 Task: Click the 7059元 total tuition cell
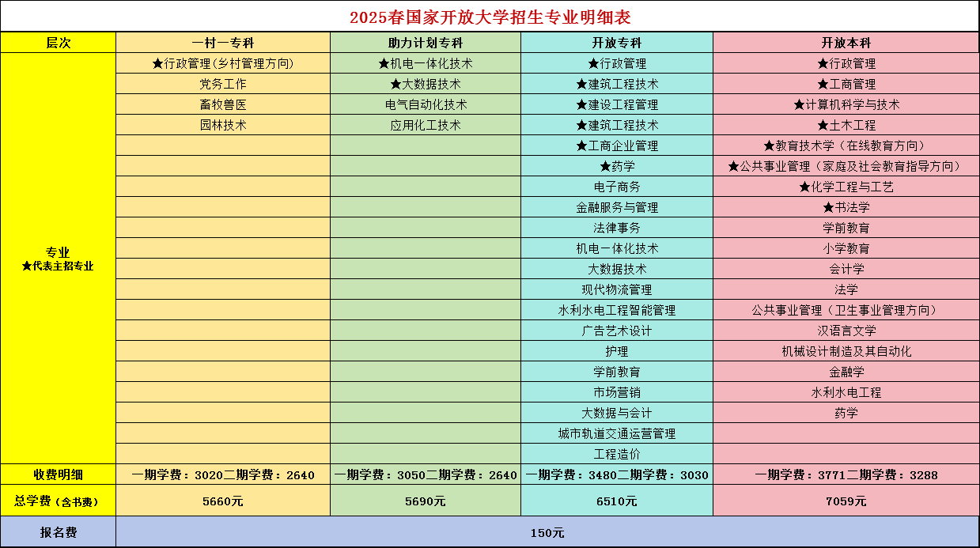(x=846, y=501)
